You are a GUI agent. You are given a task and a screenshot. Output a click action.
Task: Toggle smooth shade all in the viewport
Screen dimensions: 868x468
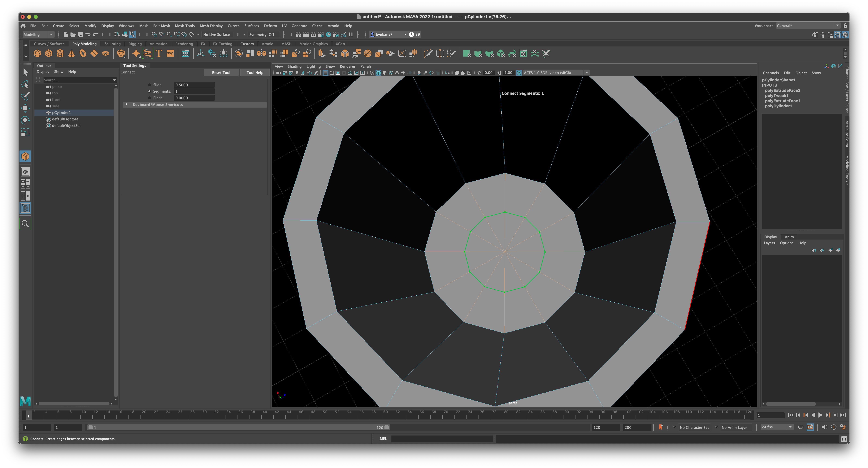pyautogui.click(x=378, y=73)
